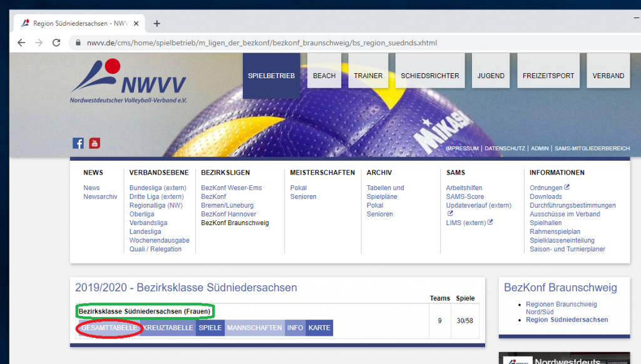Open the Oberliga link

(x=142, y=214)
